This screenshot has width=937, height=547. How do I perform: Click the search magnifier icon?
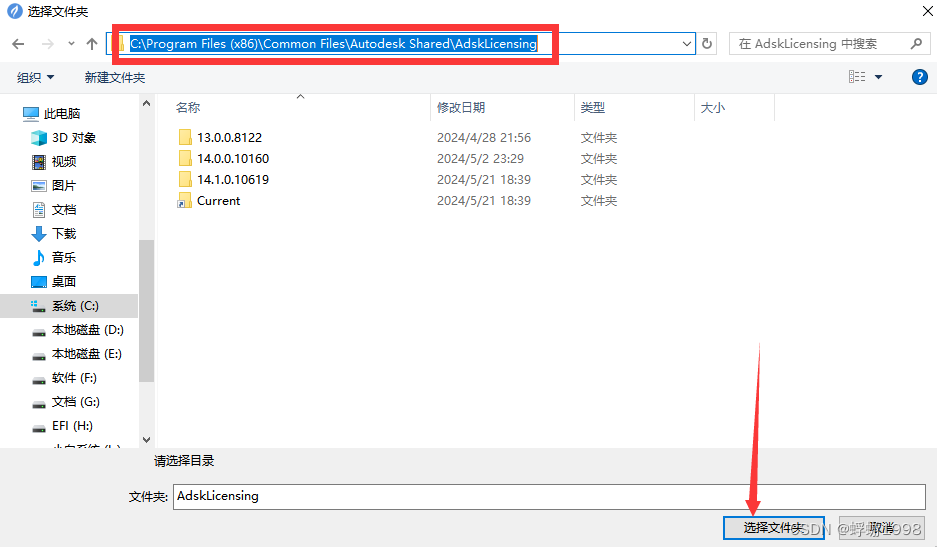[916, 44]
